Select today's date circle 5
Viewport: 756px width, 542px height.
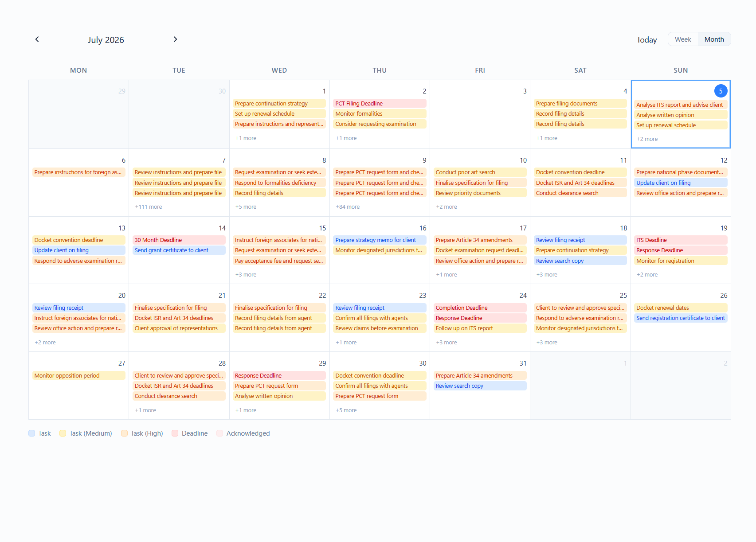coord(721,91)
